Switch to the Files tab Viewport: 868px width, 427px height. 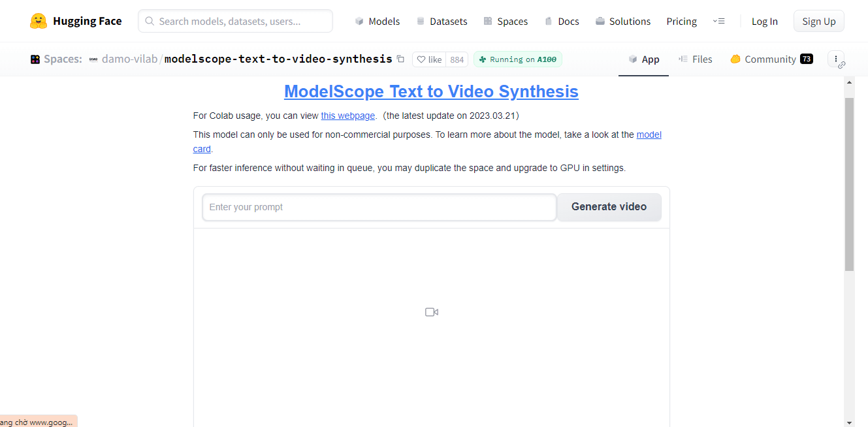(695, 59)
